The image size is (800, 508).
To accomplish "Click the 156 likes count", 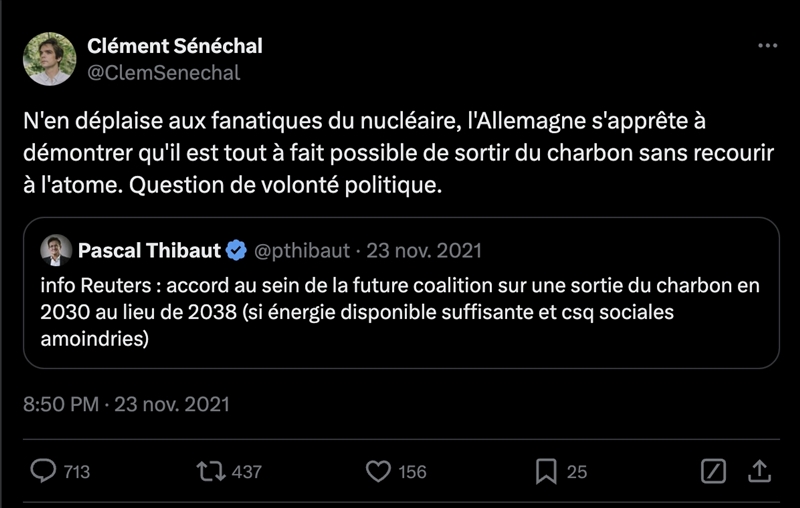I will tap(412, 472).
